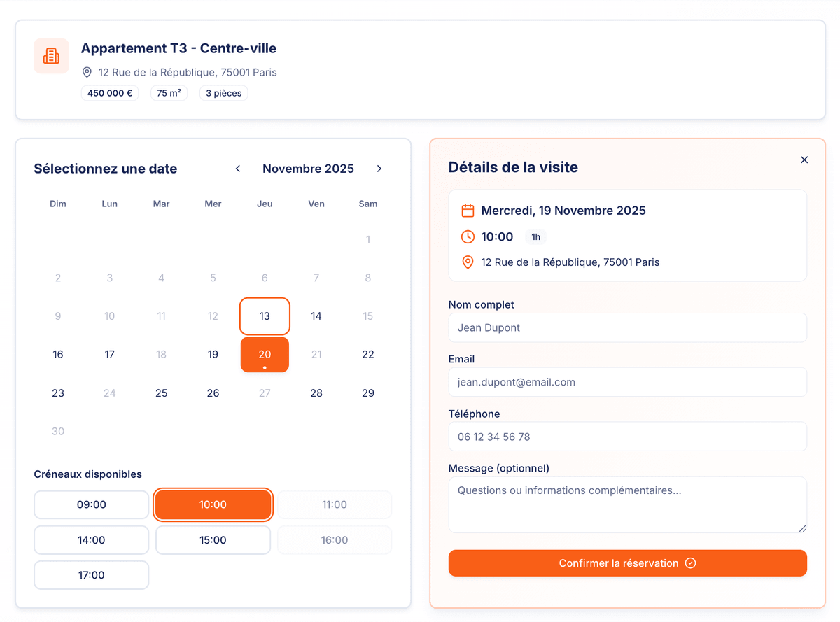Image resolution: width=840 pixels, height=622 pixels.
Task: Go to next month with right chevron
Action: point(379,169)
